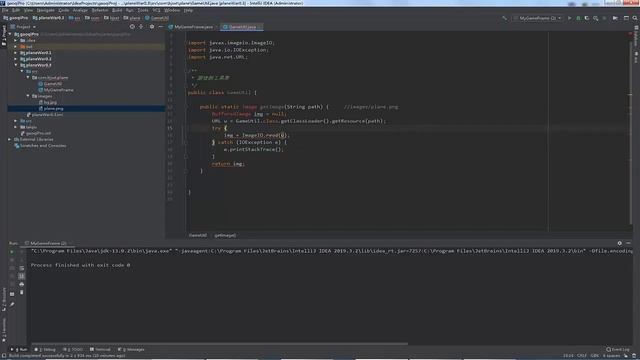Open the Build menu

[x=117, y=10]
